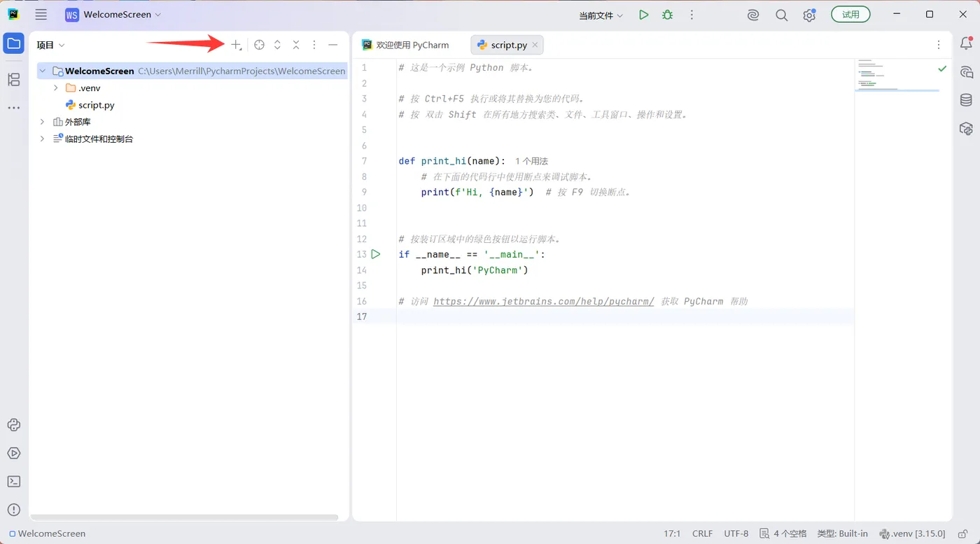Image resolution: width=980 pixels, height=544 pixels.
Task: Open the Structure tool window
Action: [14, 80]
